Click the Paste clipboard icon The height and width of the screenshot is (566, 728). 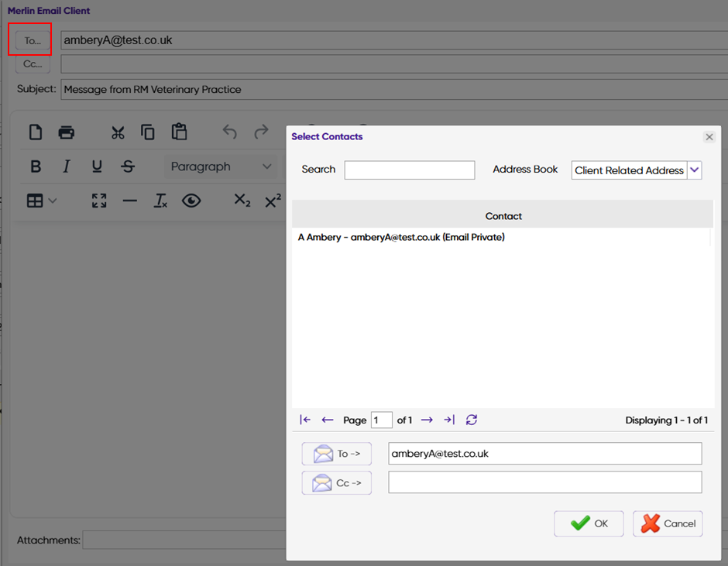[x=179, y=132]
